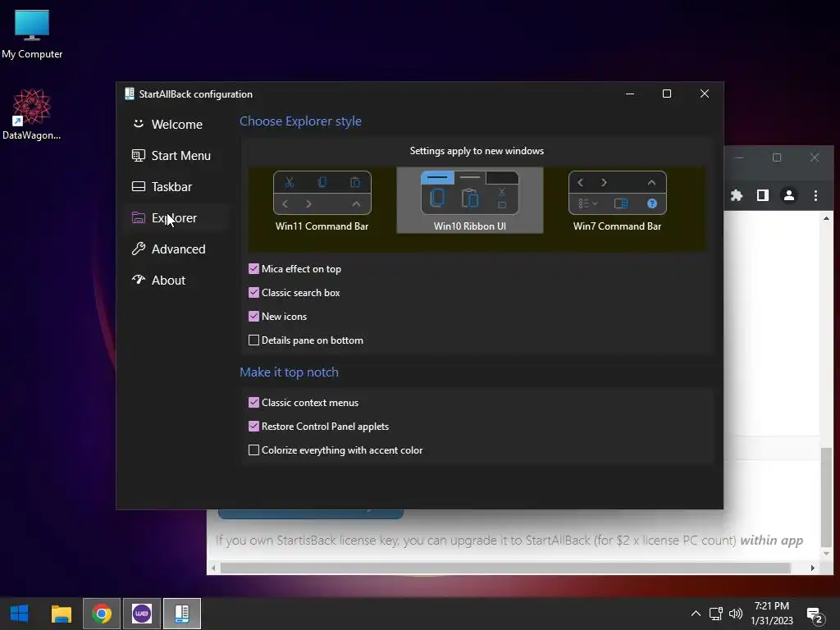Click the Start Menu monitor icon in sidebar
The height and width of the screenshot is (630, 840).
tap(138, 155)
